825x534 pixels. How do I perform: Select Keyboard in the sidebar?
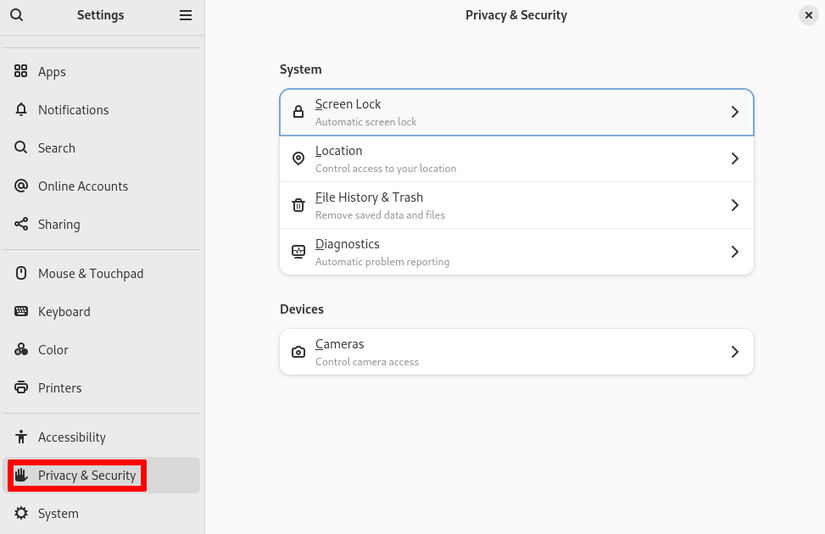click(x=64, y=312)
